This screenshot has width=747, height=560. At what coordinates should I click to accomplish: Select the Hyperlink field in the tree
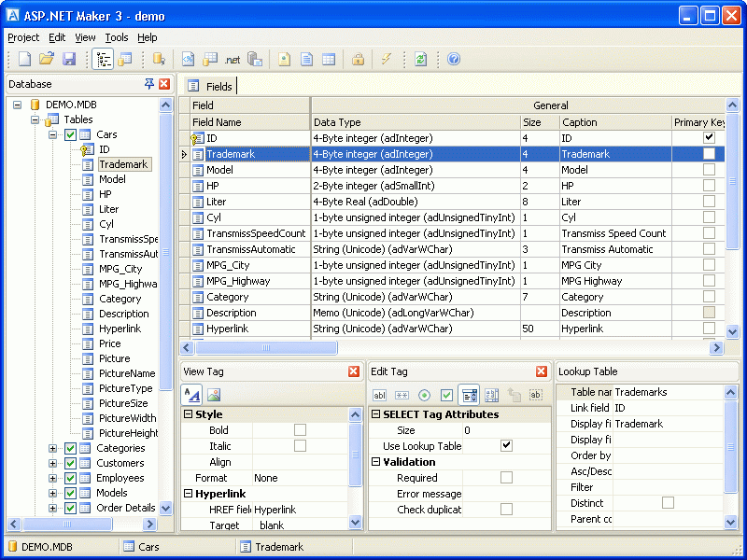click(x=120, y=329)
